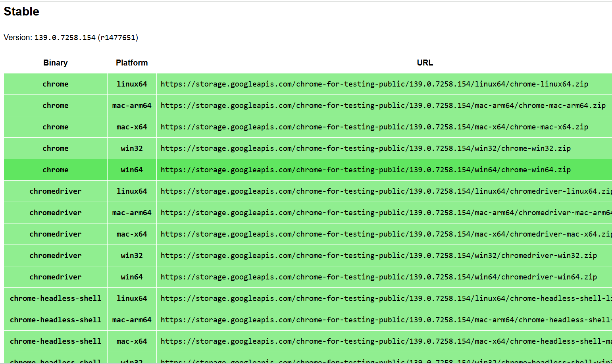Click the chrome-headless-shell linux64 URL

pyautogui.click(x=386, y=299)
